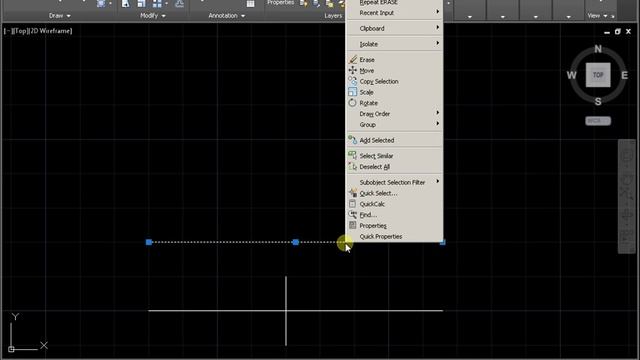This screenshot has width=640, height=360.
Task: Choose Erase from the context menu
Action: click(394, 60)
